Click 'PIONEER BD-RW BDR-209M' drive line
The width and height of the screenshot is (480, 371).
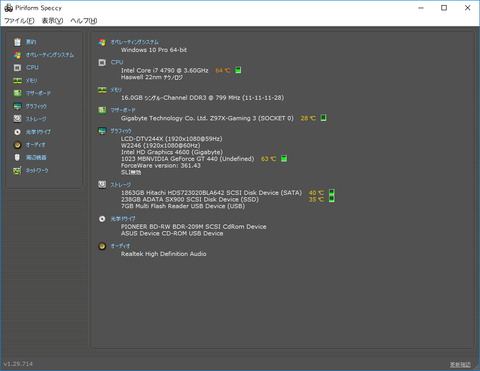(x=193, y=227)
